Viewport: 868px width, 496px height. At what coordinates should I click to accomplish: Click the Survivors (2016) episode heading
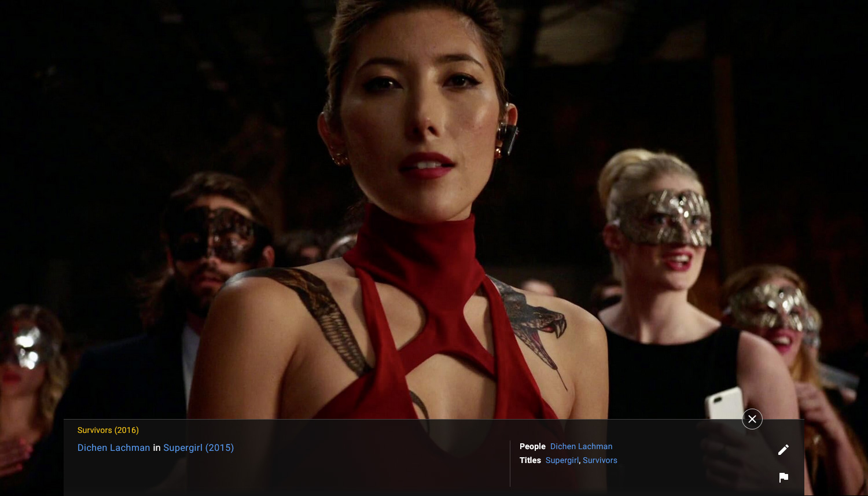tap(108, 430)
